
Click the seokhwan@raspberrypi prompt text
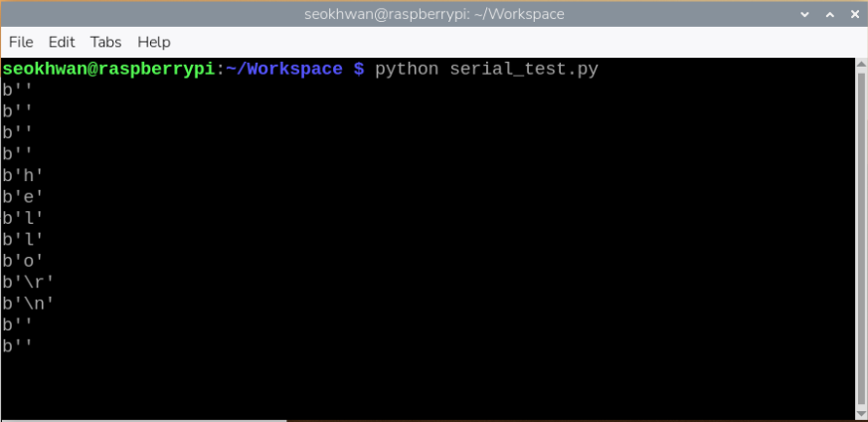click(108, 69)
